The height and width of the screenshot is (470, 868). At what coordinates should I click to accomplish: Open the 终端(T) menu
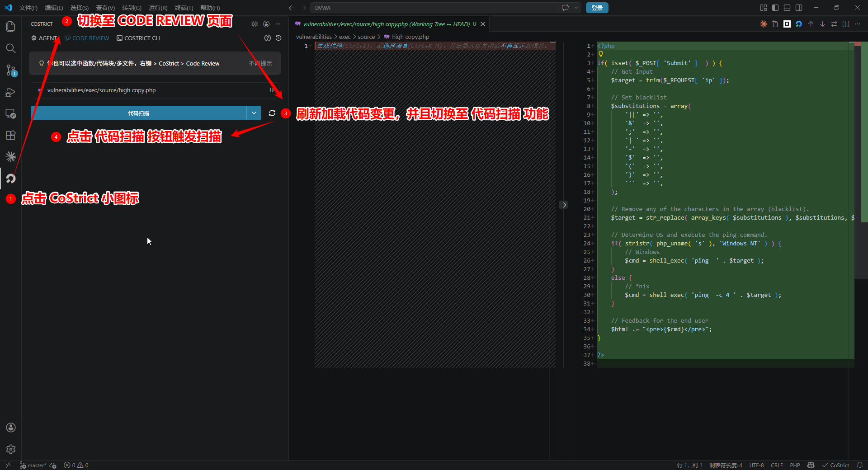(184, 8)
